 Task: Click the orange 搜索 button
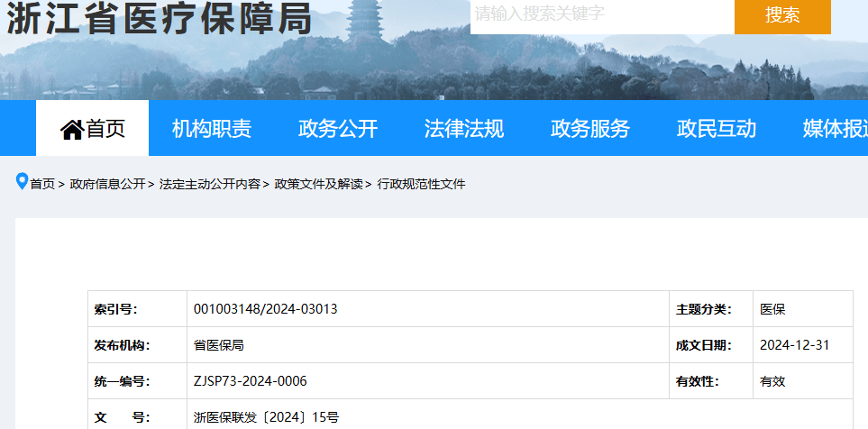782,15
